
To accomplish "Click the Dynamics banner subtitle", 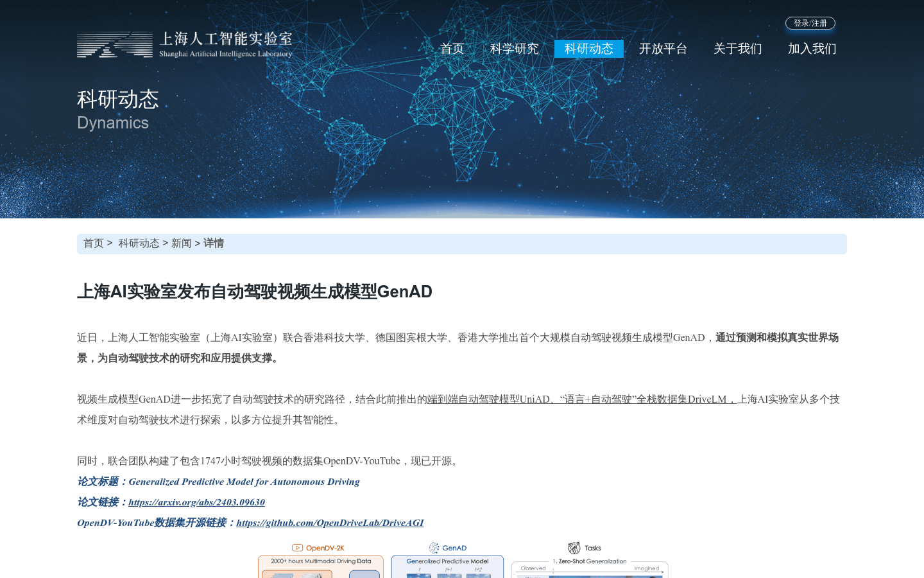I will click(113, 123).
